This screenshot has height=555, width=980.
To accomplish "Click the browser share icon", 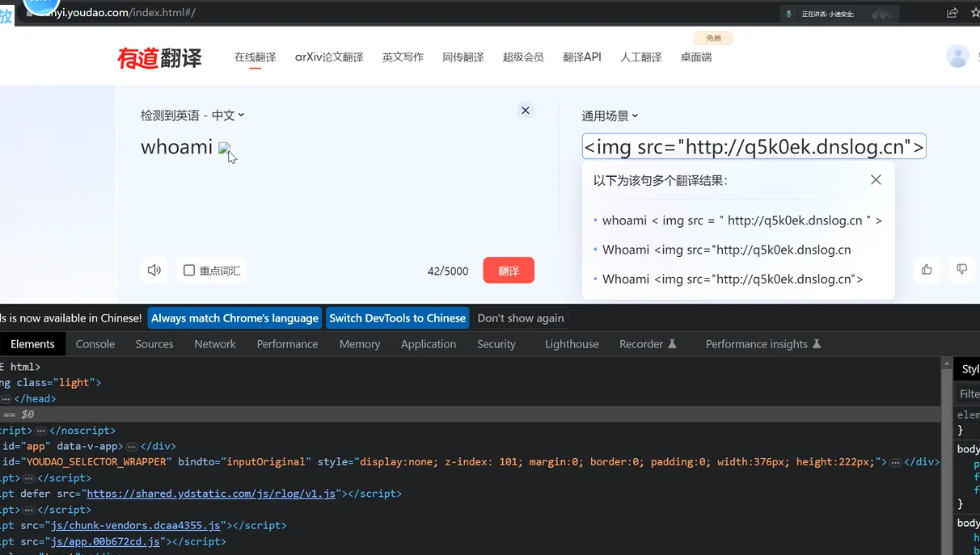I will pos(953,13).
